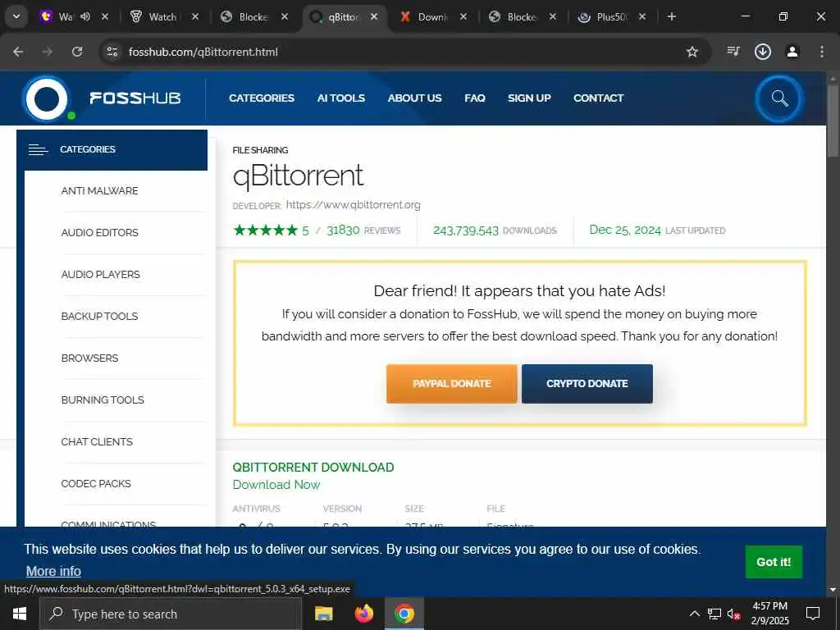Open the FAQ page
Screen dimensions: 840x630
(475, 98)
